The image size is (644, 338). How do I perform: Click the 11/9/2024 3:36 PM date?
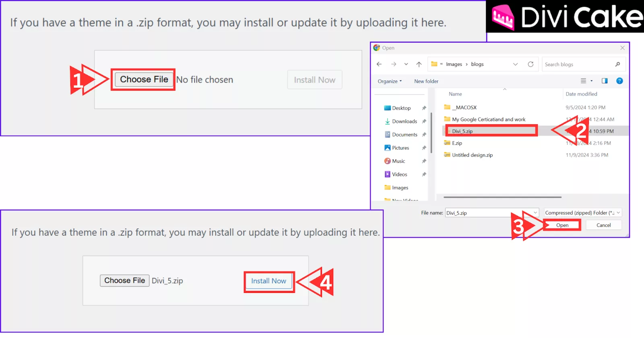(587, 155)
